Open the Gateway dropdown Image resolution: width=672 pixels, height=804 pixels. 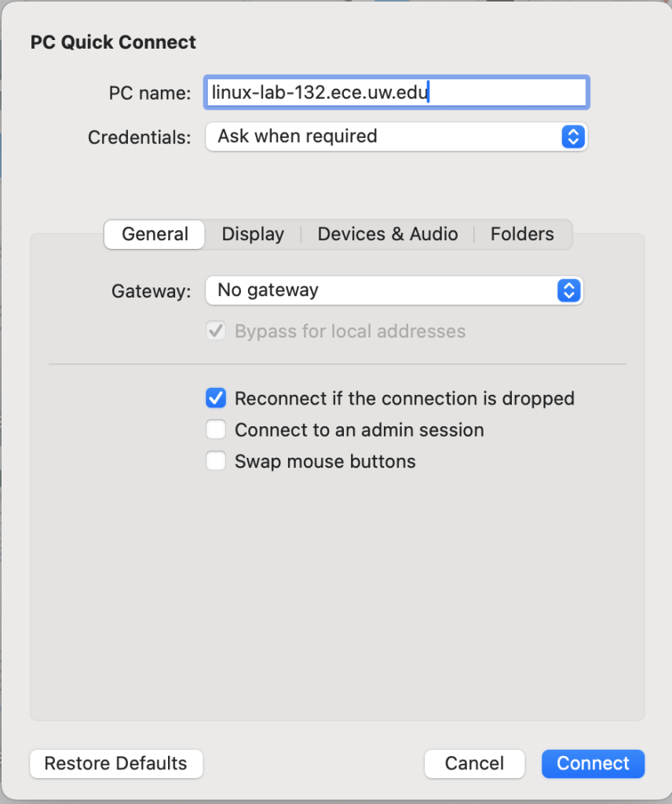click(393, 291)
